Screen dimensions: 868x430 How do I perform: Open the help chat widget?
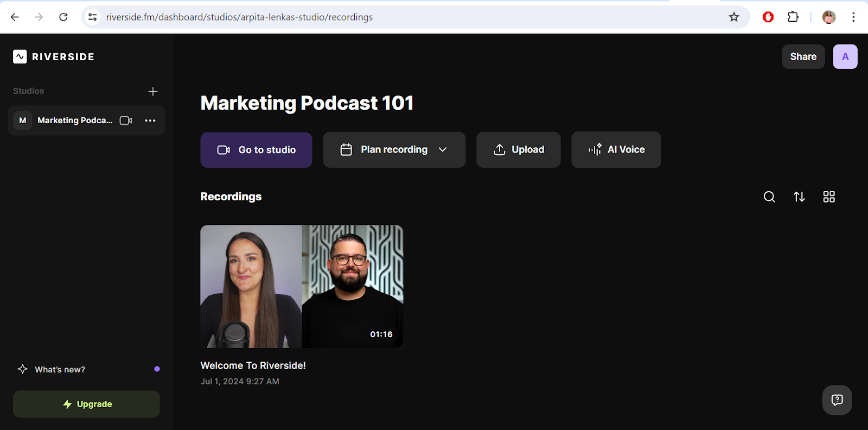pyautogui.click(x=837, y=400)
